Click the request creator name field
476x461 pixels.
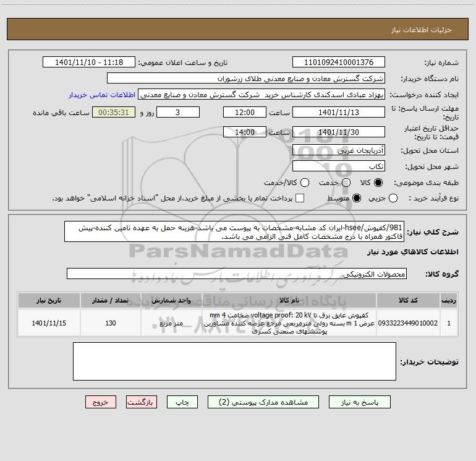[261, 94]
